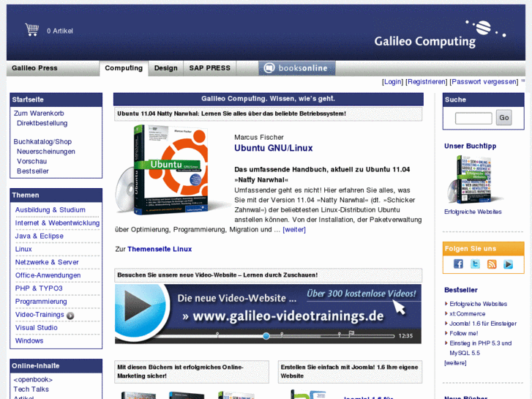Viewport: 532px width, 399px height.
Task: Open Video-Trainings topic link
Action: (x=40, y=315)
